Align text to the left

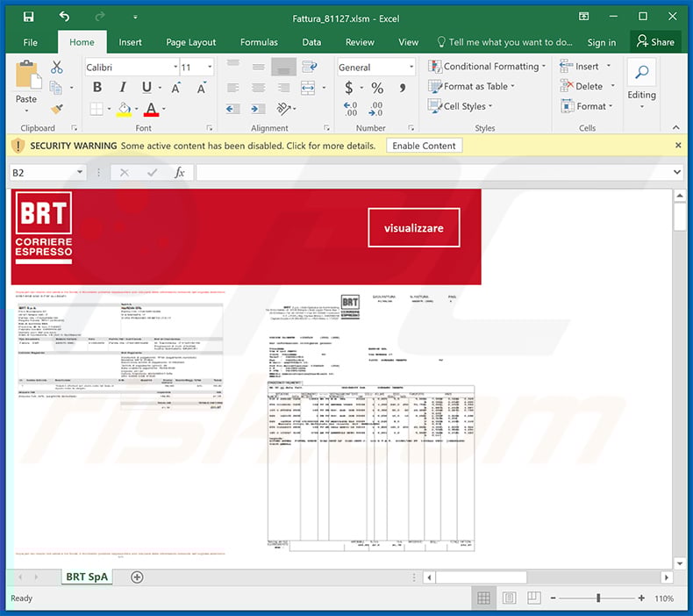click(x=233, y=88)
